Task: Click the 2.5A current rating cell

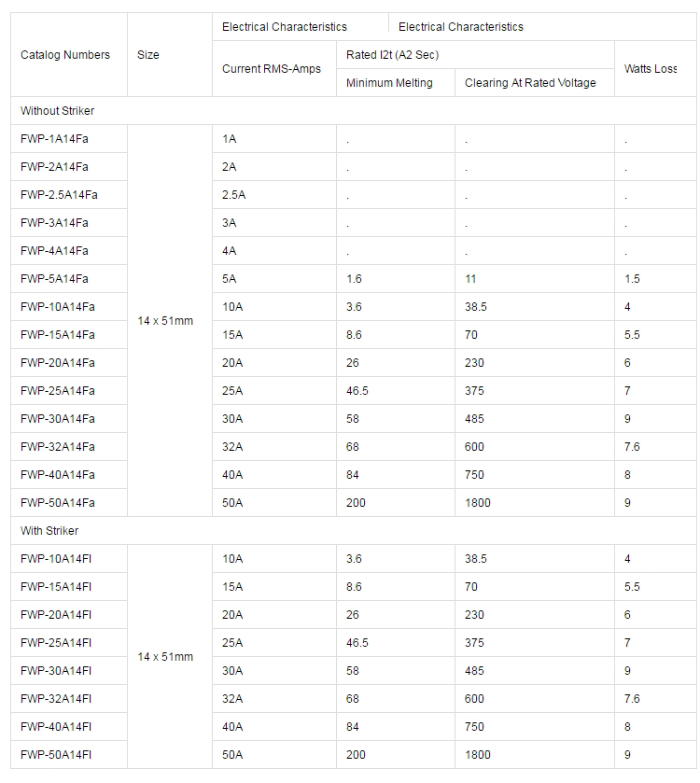Action: click(x=233, y=195)
